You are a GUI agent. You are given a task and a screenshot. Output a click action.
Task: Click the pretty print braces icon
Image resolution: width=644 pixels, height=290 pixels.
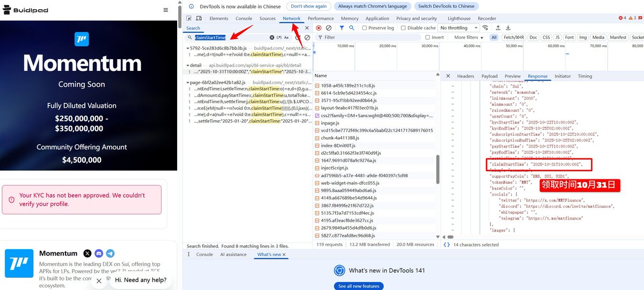tap(447, 244)
